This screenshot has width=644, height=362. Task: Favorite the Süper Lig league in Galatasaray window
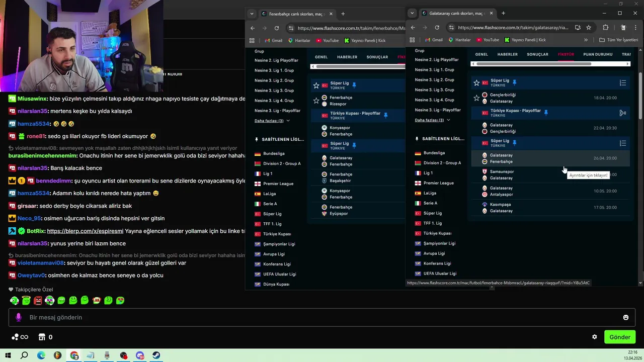[x=476, y=83]
